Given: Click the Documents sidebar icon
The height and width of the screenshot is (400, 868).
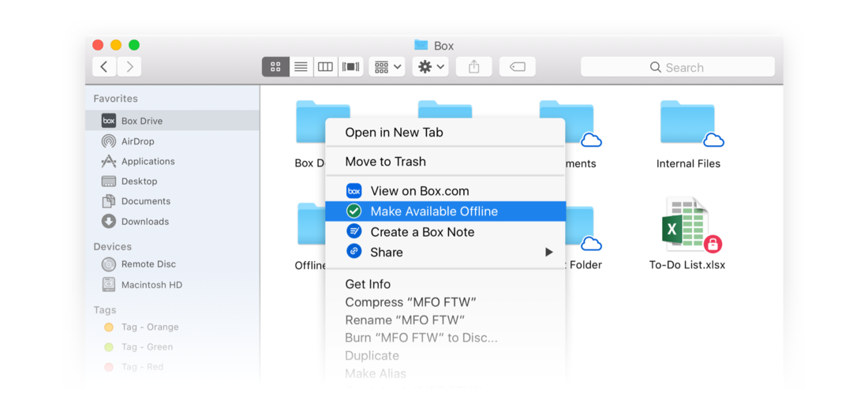Looking at the screenshot, I should click(x=109, y=201).
